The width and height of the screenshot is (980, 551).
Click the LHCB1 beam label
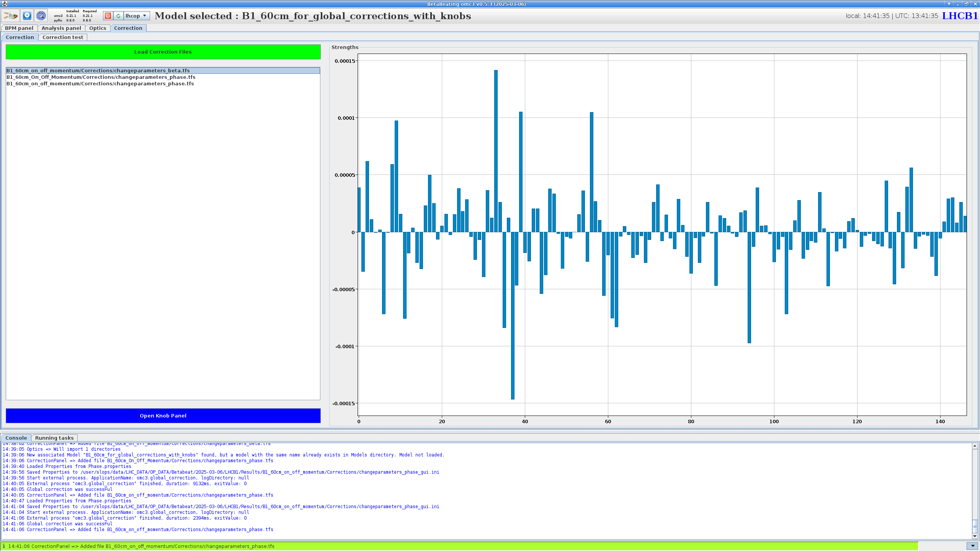(960, 16)
